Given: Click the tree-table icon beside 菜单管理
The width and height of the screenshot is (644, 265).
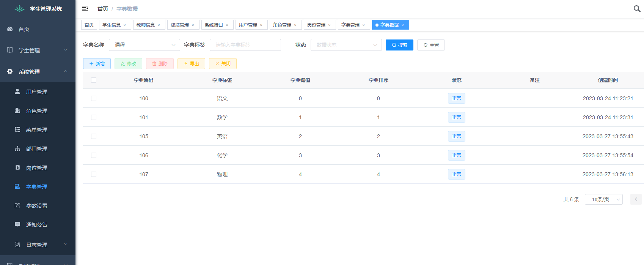Looking at the screenshot, I should (17, 129).
